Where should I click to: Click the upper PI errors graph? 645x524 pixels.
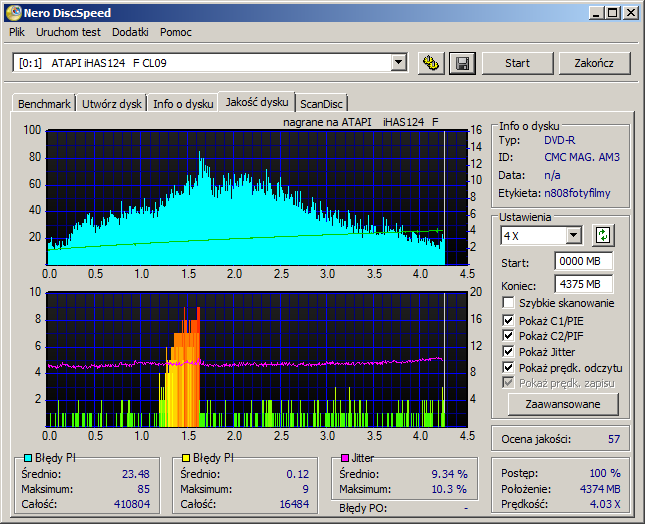pos(257,197)
